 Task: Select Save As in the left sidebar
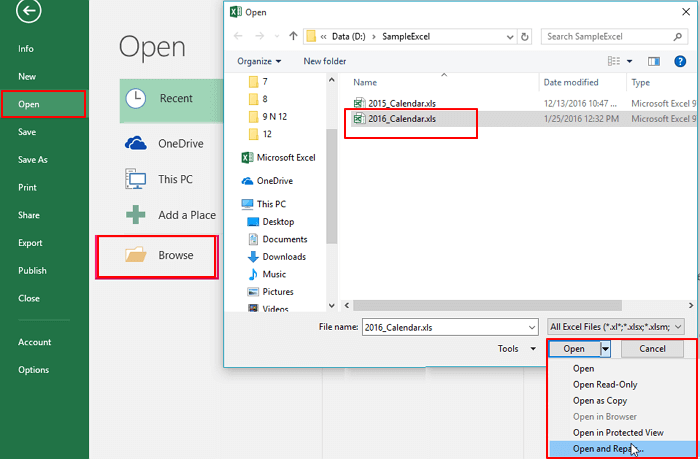[33, 159]
